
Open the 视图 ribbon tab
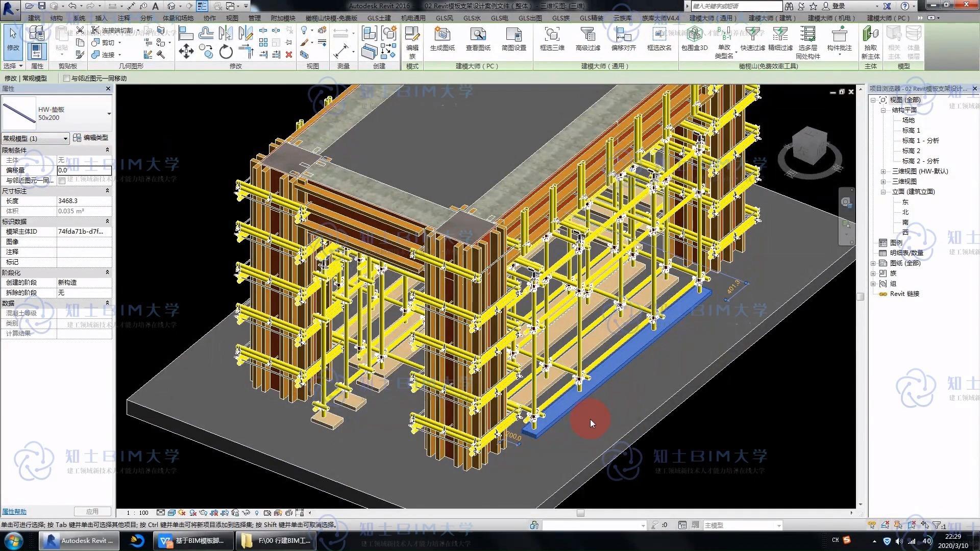tap(232, 18)
